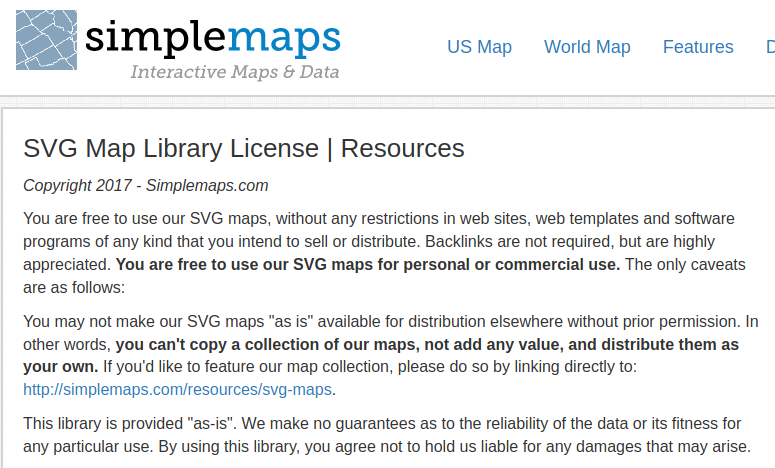The width and height of the screenshot is (775, 468).
Task: Open the Features navigation item
Action: pyautogui.click(x=698, y=47)
